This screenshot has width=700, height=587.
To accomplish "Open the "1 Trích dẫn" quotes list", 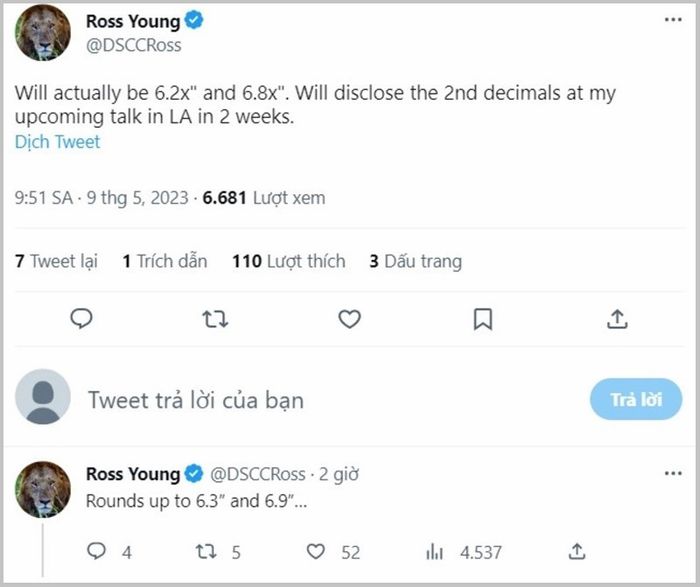I will pyautogui.click(x=165, y=261).
